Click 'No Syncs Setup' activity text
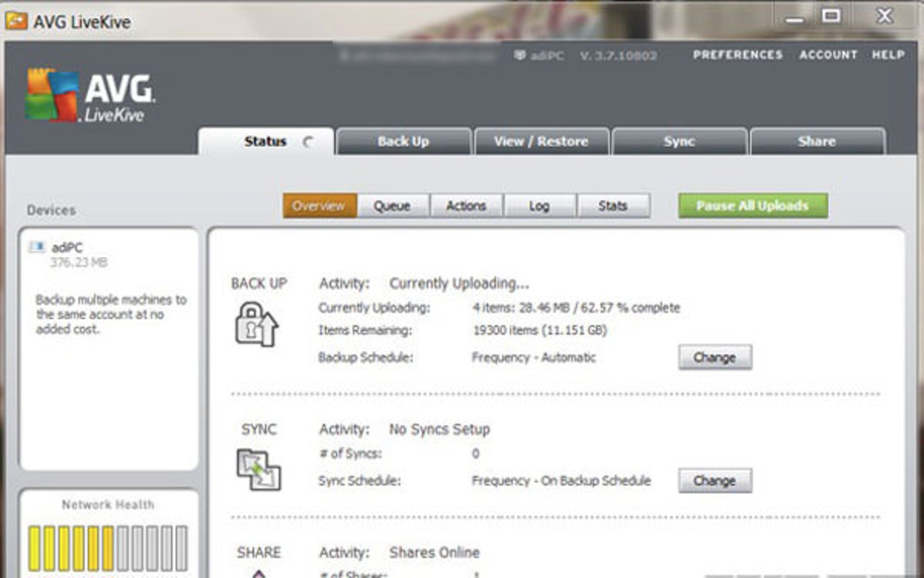This screenshot has width=924, height=578. pos(439,429)
